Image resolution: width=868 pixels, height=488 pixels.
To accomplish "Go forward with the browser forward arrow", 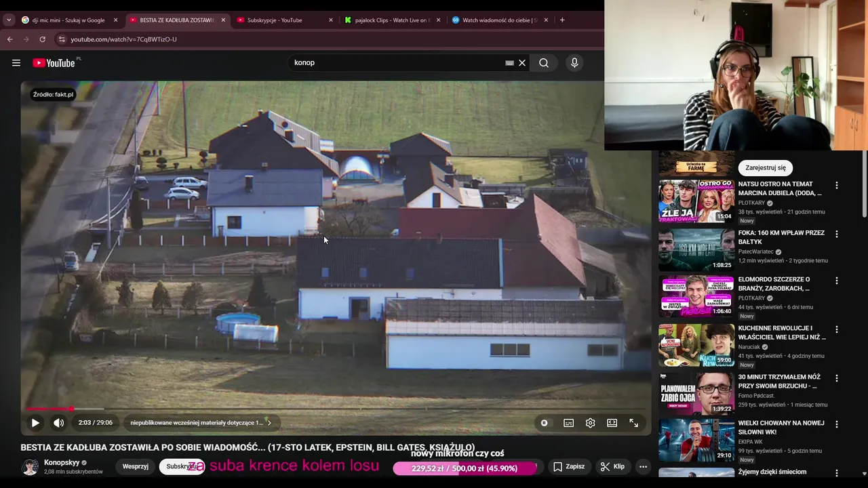I will (x=26, y=39).
